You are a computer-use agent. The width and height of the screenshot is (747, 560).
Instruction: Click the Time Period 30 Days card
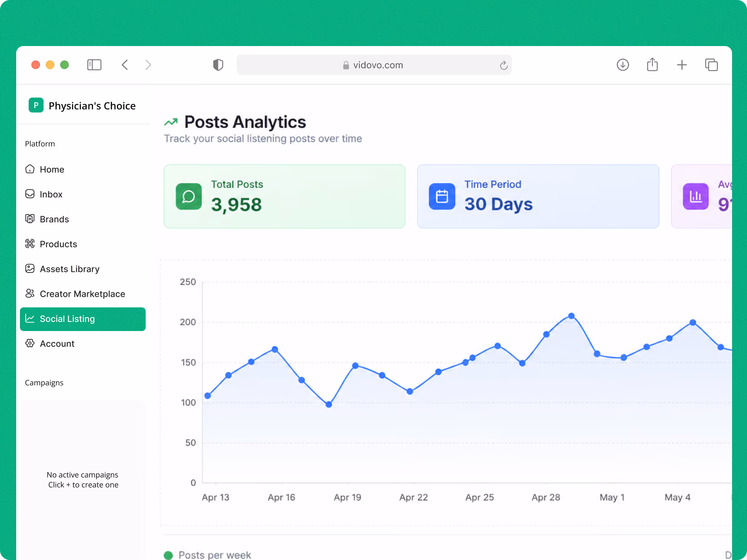point(538,196)
